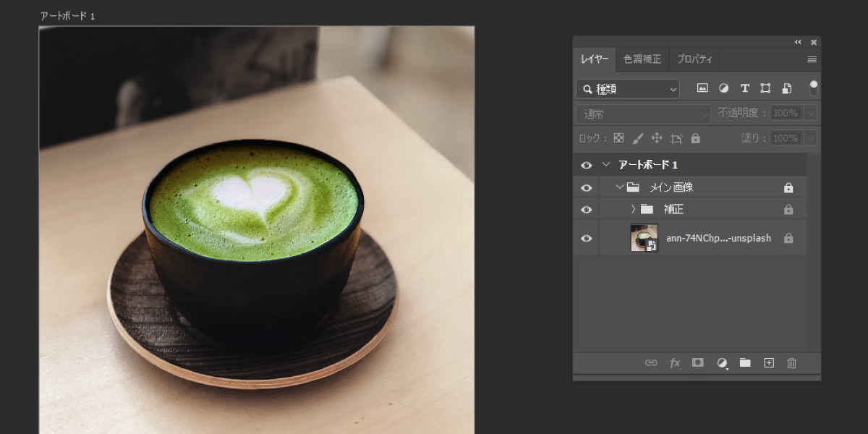868x434 pixels.
Task: Filter layers by smart objects icon
Action: point(787,88)
